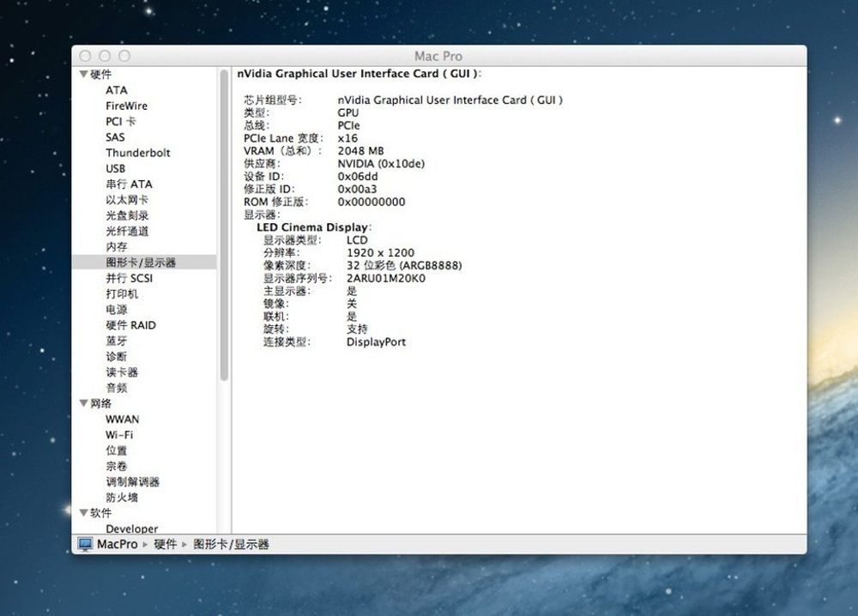Open the 蓝牙 sidebar entry
Image resolution: width=858 pixels, height=616 pixels.
click(117, 341)
